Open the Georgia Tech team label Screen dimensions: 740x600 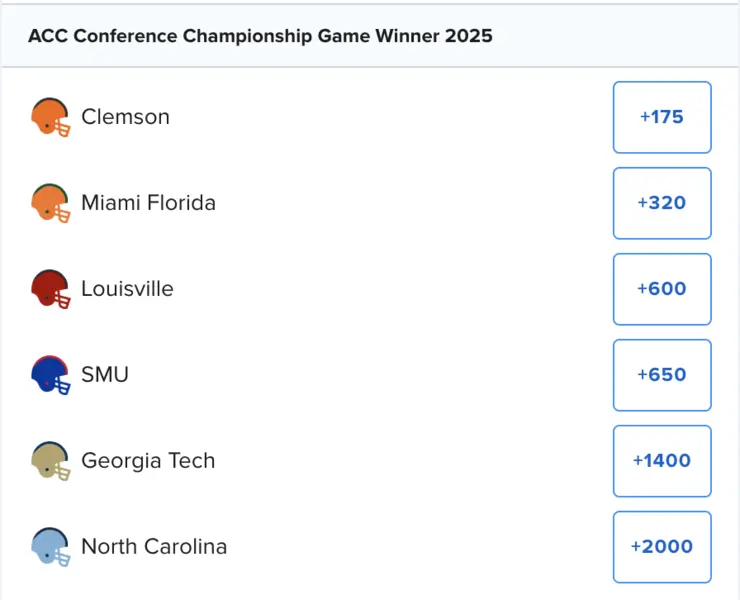coord(148,461)
